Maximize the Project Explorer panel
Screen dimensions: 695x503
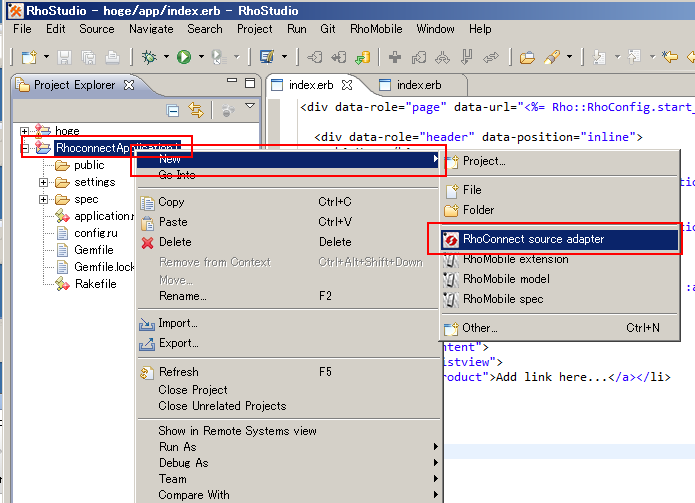[x=250, y=83]
